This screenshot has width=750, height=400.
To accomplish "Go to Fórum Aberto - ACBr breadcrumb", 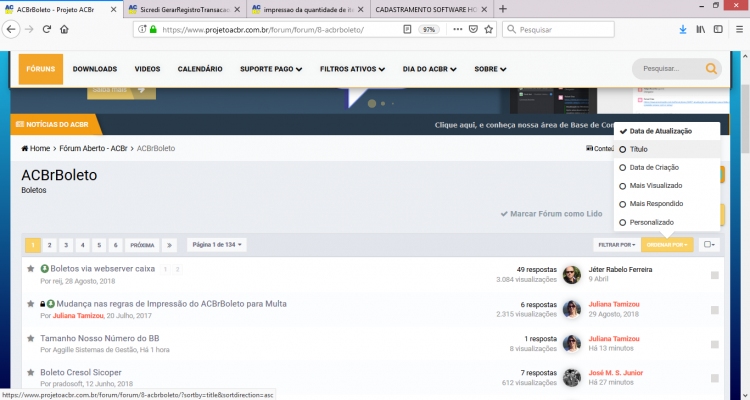I will (93, 148).
